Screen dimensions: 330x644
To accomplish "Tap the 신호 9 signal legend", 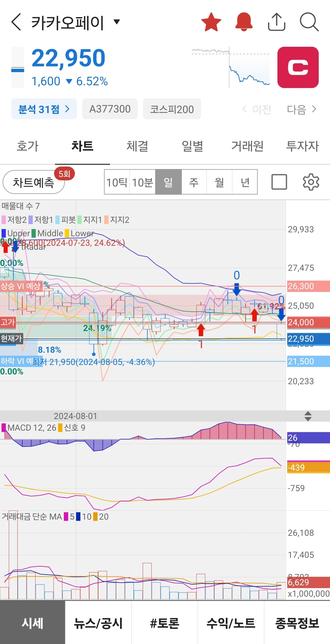I will [x=74, y=428].
